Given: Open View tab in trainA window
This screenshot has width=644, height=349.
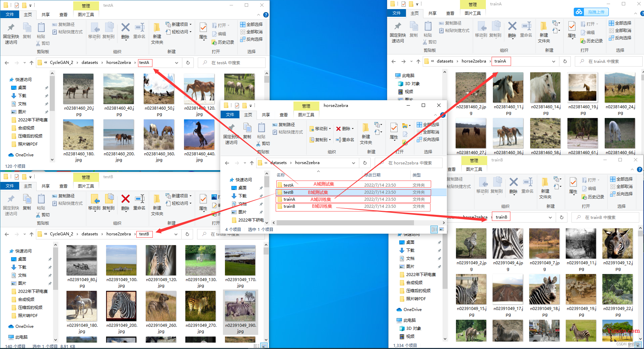Looking at the screenshot, I should coord(450,13).
